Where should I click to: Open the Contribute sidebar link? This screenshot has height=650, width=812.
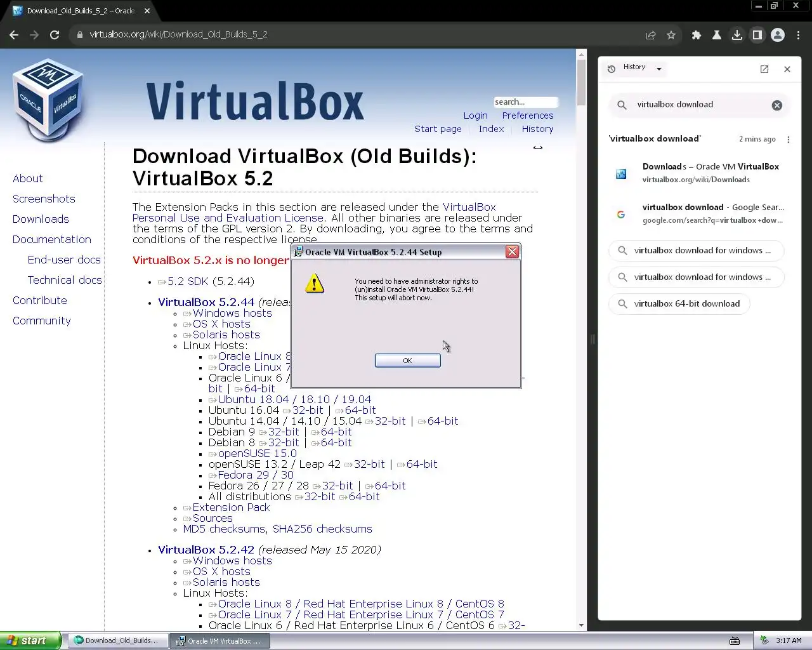click(x=40, y=301)
